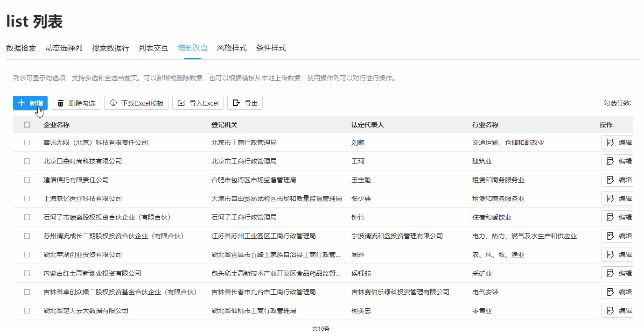The width and height of the screenshot is (644, 334).
Task: Click the legal representative 刘鹏 link
Action: (x=358, y=142)
